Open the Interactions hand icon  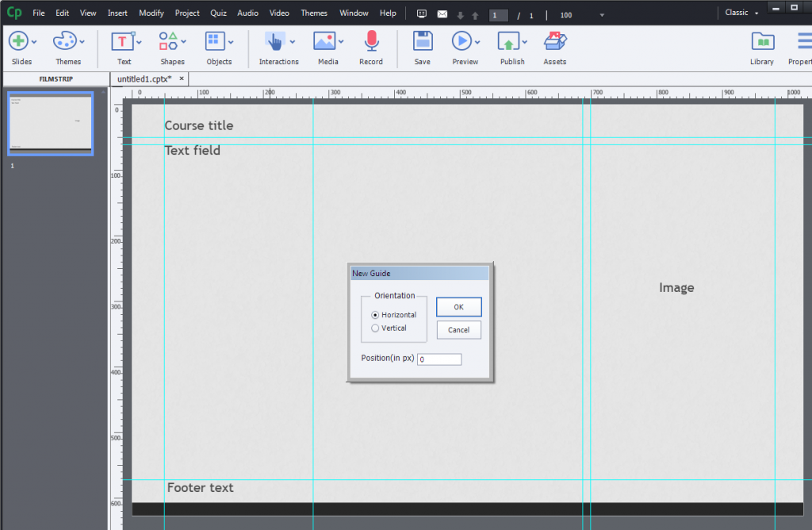point(274,41)
